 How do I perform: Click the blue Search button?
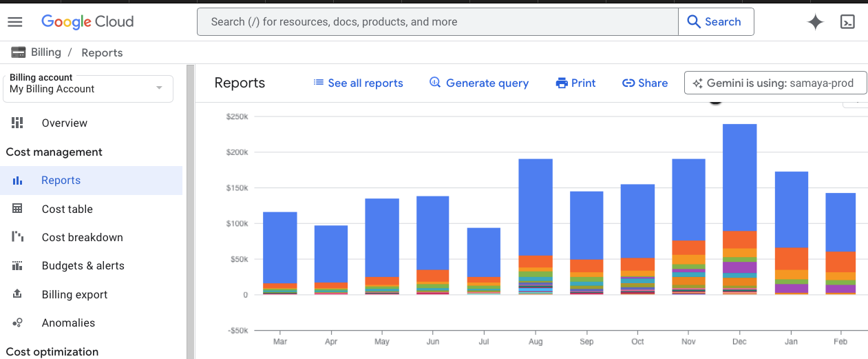(x=715, y=22)
